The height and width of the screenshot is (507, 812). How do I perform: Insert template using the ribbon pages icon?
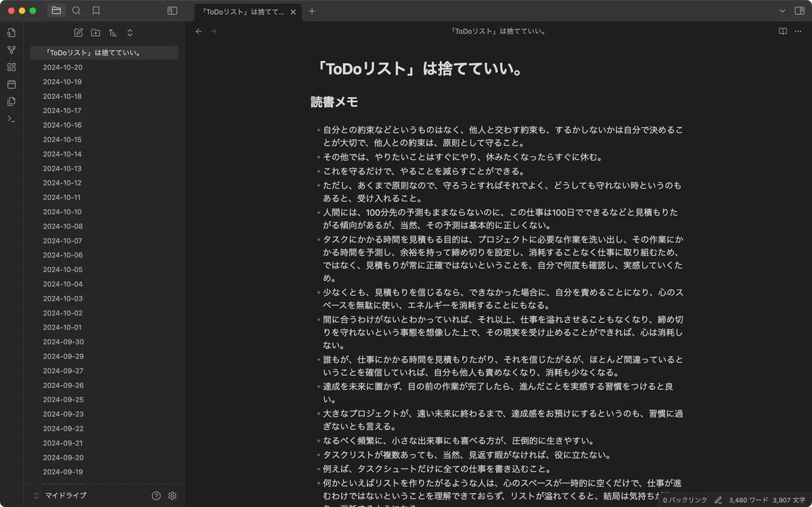coord(12,102)
